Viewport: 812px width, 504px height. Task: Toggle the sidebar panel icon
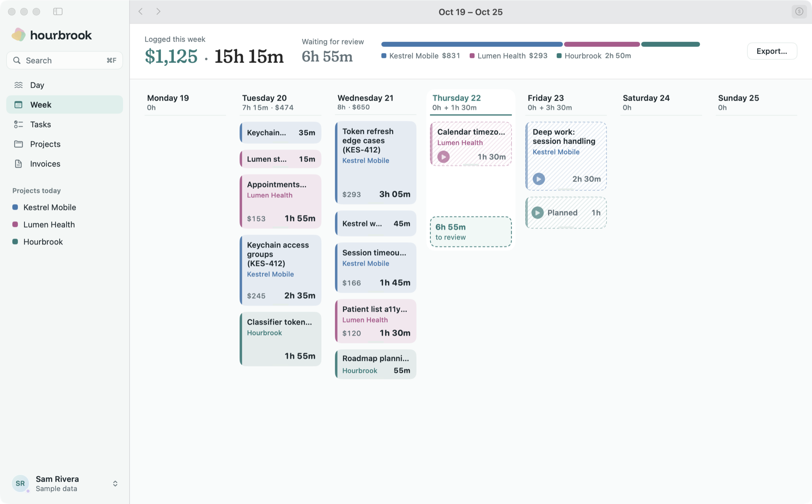click(x=58, y=11)
